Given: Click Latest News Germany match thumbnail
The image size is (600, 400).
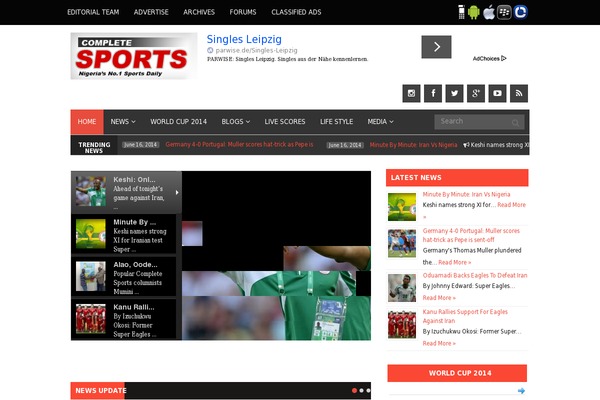Looking at the screenshot, I should (402, 243).
